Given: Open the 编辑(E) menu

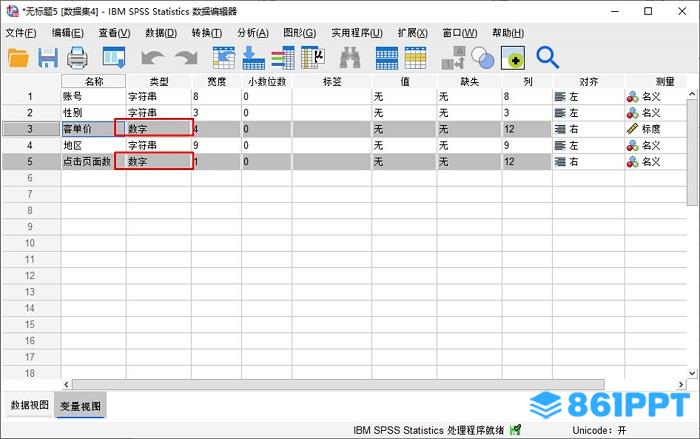Looking at the screenshot, I should pyautogui.click(x=67, y=33).
